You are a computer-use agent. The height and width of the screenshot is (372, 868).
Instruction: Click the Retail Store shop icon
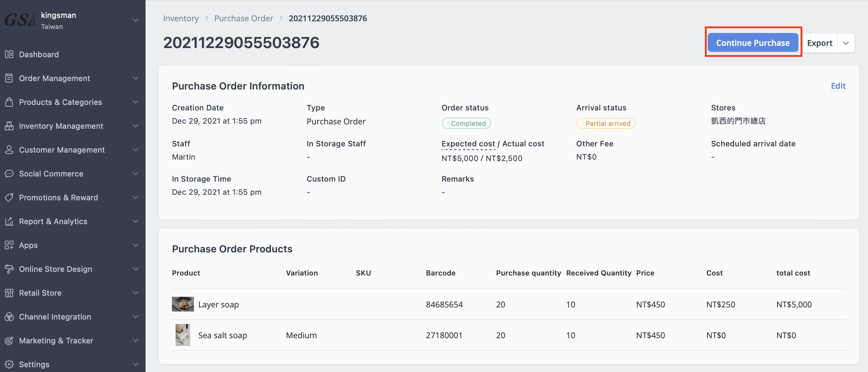click(9, 293)
